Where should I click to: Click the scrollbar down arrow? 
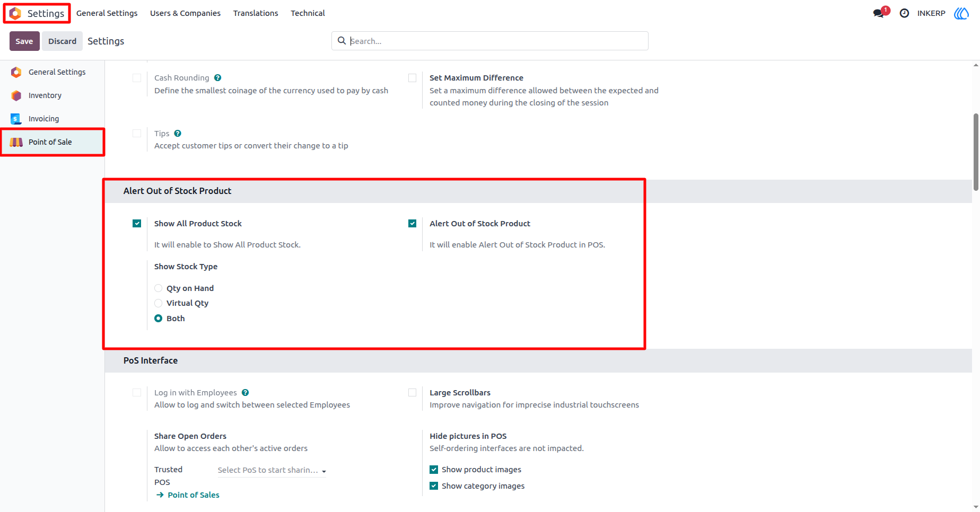976,507
